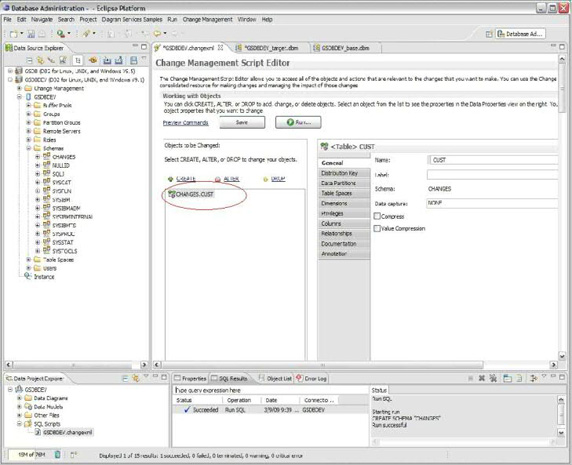The height and width of the screenshot is (465, 572).
Task: Click the Export icon in Data Source Explorer toolbar
Action: pyautogui.click(x=119, y=60)
